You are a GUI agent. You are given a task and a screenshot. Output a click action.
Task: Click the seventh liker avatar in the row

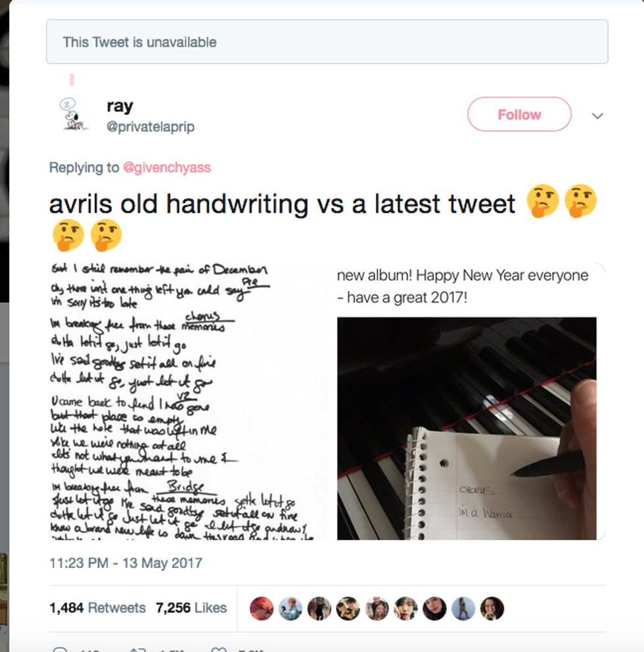click(x=434, y=609)
